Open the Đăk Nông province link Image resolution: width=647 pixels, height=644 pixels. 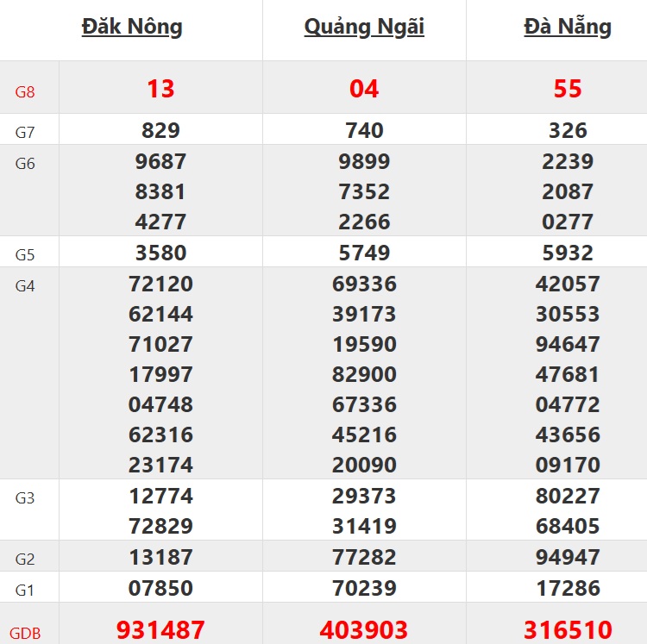click(132, 27)
